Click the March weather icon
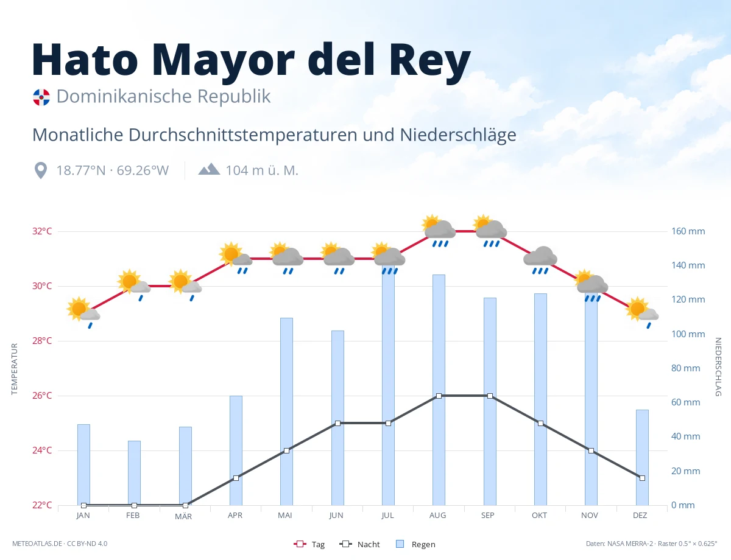 [x=185, y=285]
